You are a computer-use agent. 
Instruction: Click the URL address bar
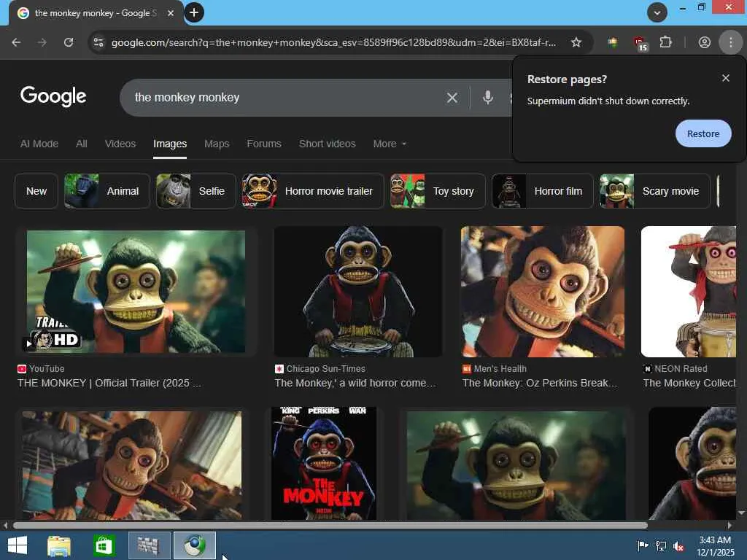tap(333, 42)
